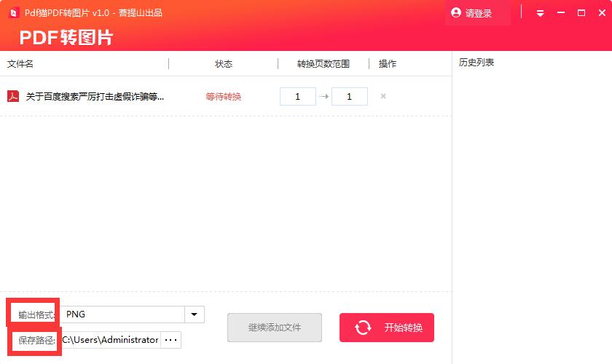Close the PDF转图片 application
Image resolution: width=612 pixels, height=364 pixels.
coord(601,13)
